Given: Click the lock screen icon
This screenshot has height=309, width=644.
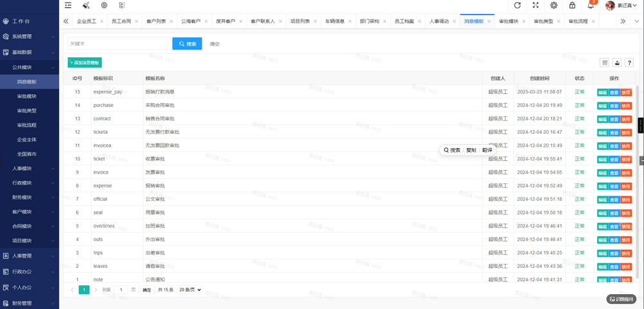Looking at the screenshot, I should click(x=572, y=5).
